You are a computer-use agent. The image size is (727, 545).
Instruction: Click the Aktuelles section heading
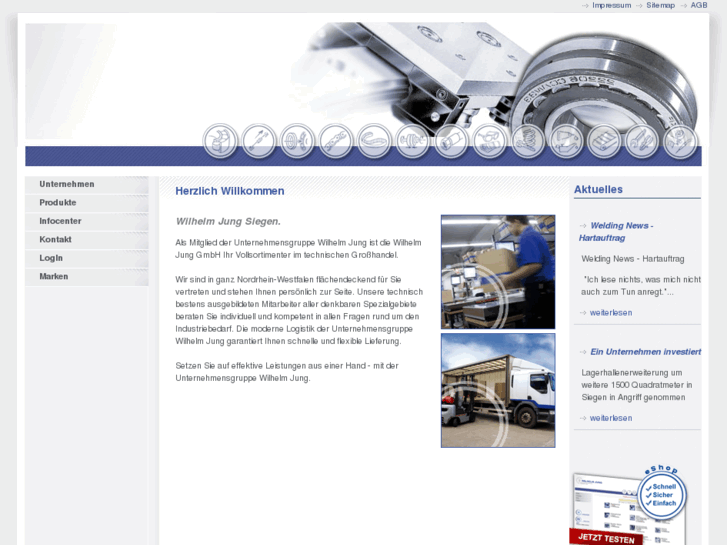(x=598, y=190)
